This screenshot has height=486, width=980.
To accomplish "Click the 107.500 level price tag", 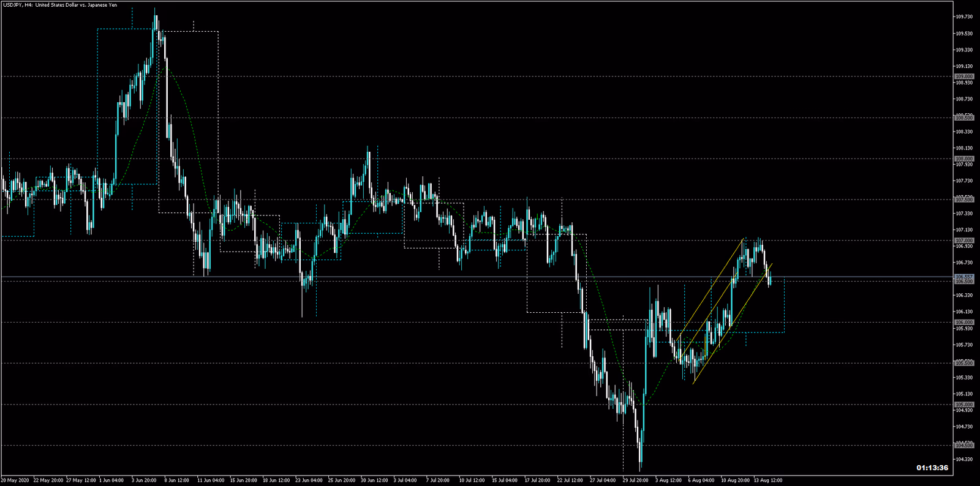I will (x=964, y=200).
